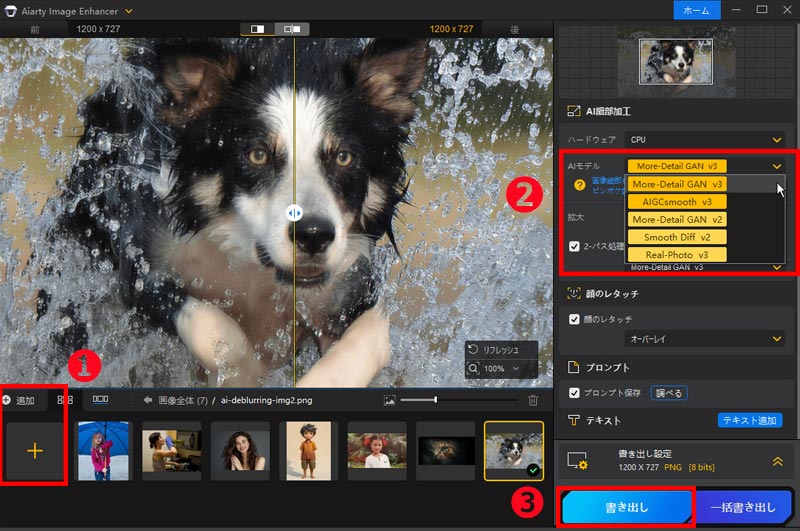The height and width of the screenshot is (531, 800).
Task: Click the yellow help question mark icon
Action: (x=579, y=184)
